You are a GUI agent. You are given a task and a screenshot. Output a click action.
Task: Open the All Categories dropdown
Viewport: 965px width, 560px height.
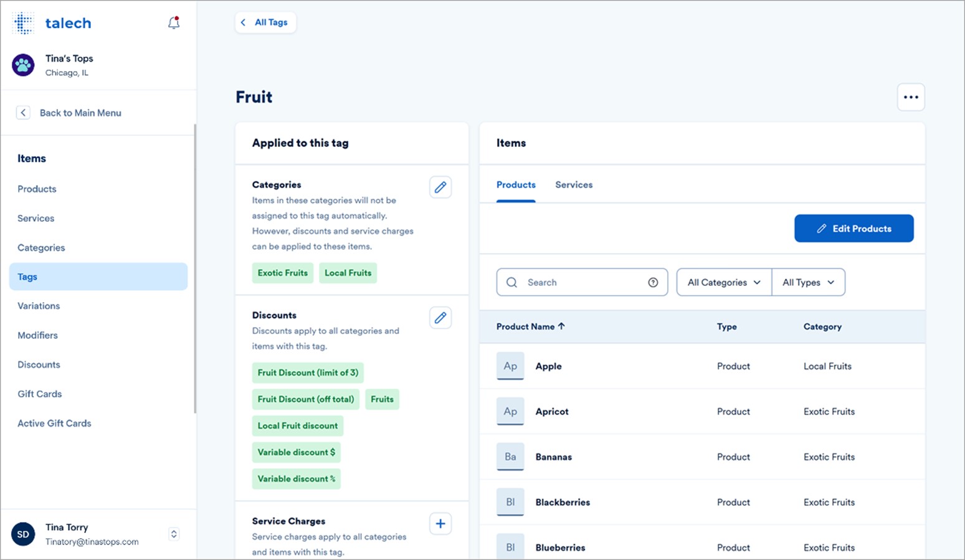(724, 282)
